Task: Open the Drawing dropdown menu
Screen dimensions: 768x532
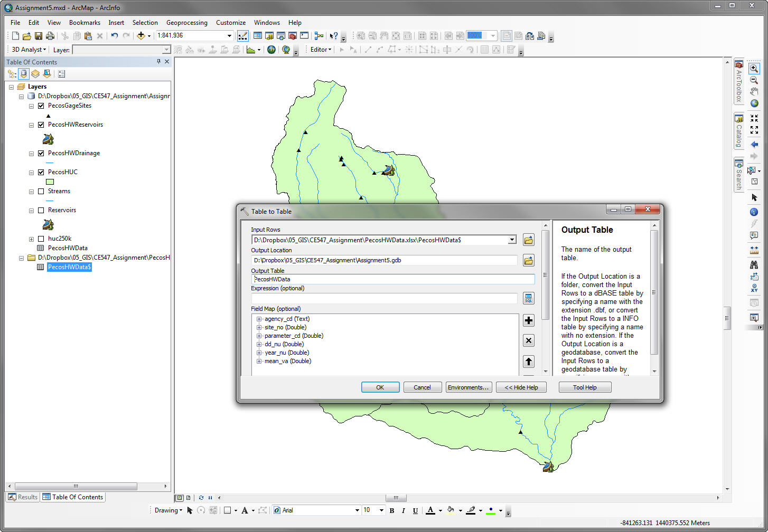Action: (x=168, y=510)
